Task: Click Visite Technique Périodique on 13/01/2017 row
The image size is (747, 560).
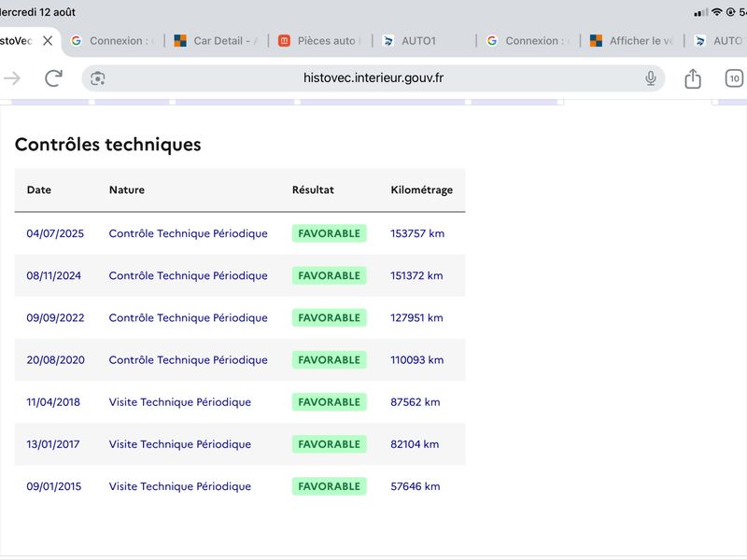Action: (x=180, y=444)
